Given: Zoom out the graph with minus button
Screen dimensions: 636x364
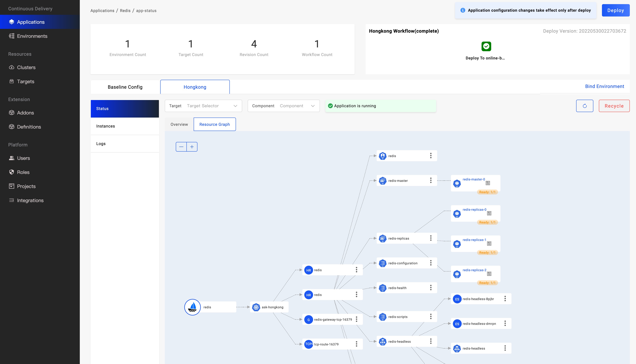Looking at the screenshot, I should click(181, 147).
